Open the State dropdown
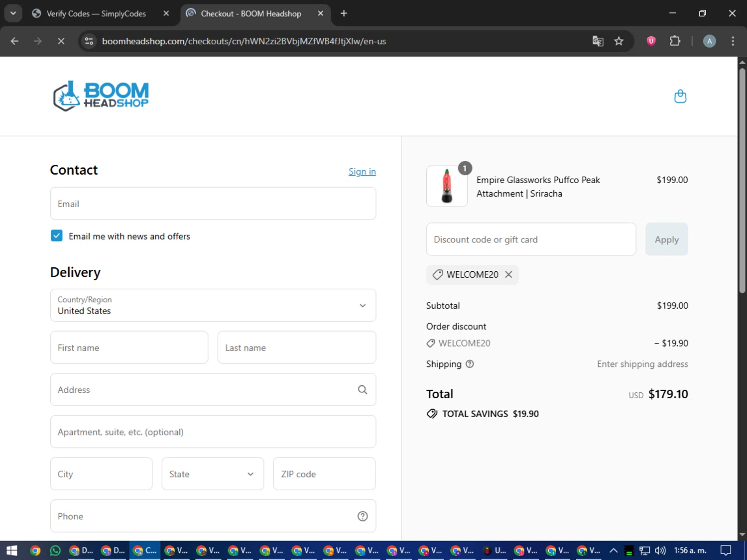The image size is (747, 560). tap(213, 474)
